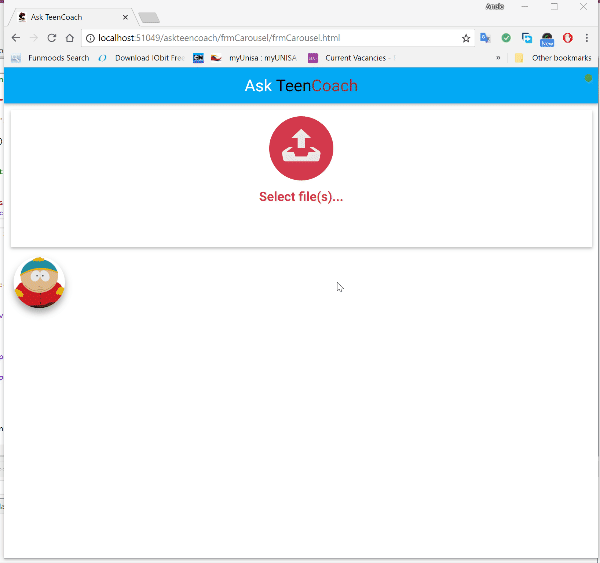Open the Cartman avatar thumbnail

39,283
